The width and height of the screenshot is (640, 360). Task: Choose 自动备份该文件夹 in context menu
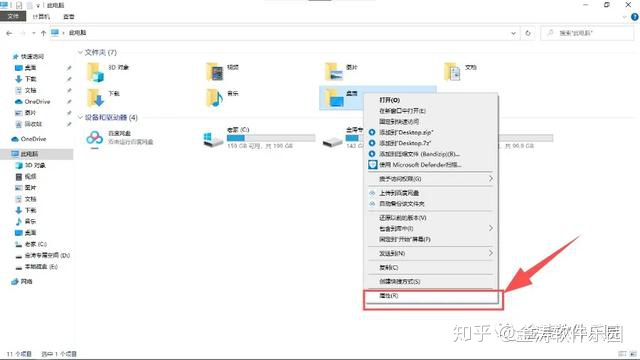click(x=431, y=204)
